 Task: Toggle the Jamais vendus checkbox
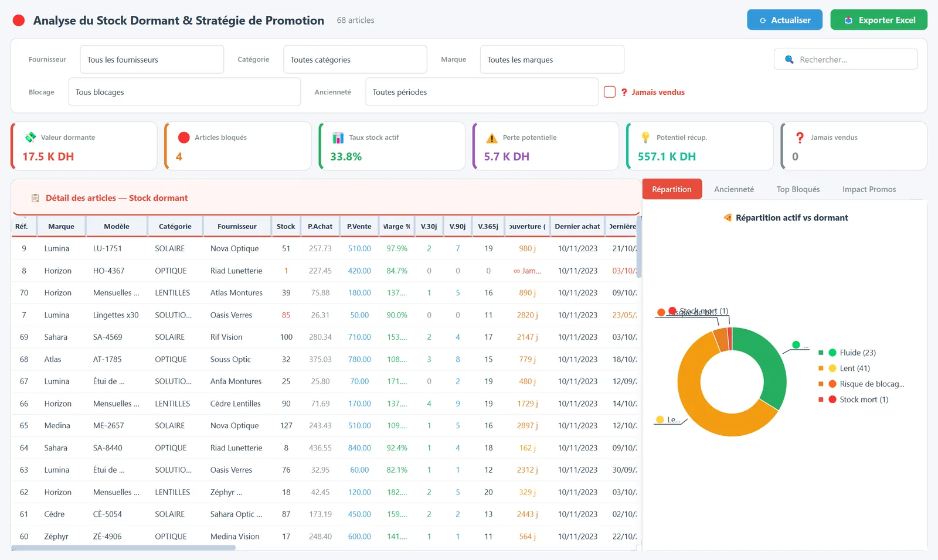[x=610, y=92]
